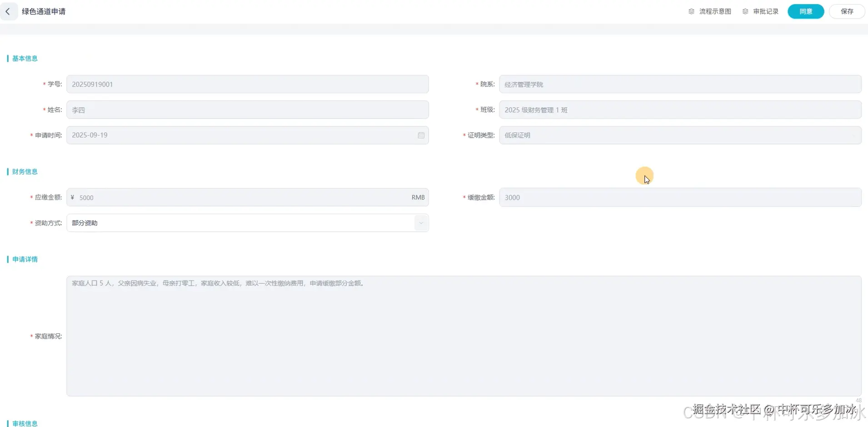The image size is (868, 427).
Task: Click the 家庭情况 field label
Action: coord(48,336)
